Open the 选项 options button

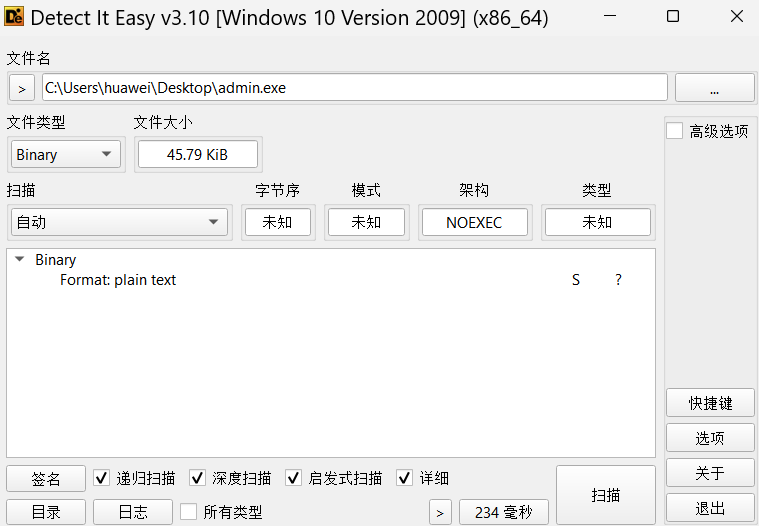coord(710,438)
